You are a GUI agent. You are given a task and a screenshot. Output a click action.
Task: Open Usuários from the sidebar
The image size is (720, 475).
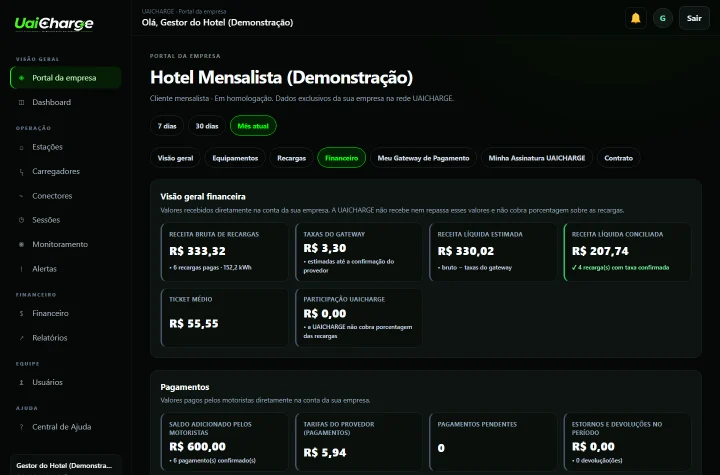click(66, 382)
